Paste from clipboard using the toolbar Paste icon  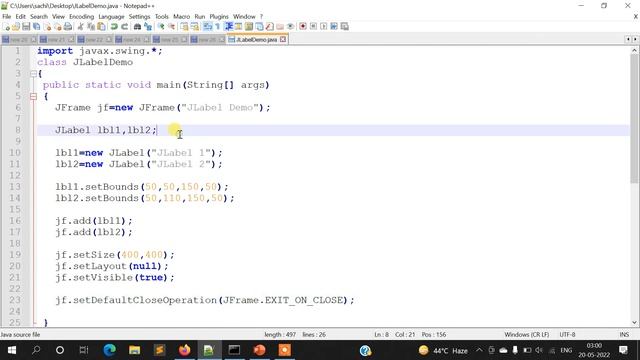pyautogui.click(x=101, y=27)
